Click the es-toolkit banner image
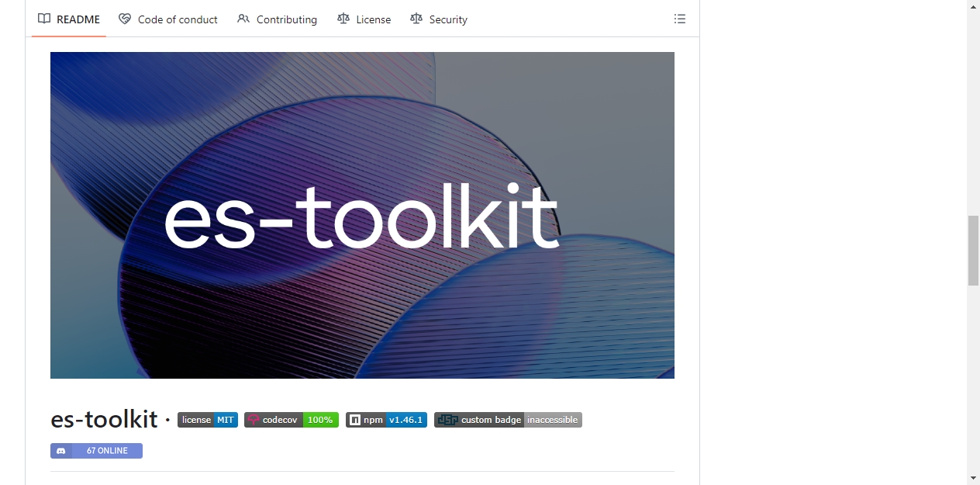 pos(362,215)
